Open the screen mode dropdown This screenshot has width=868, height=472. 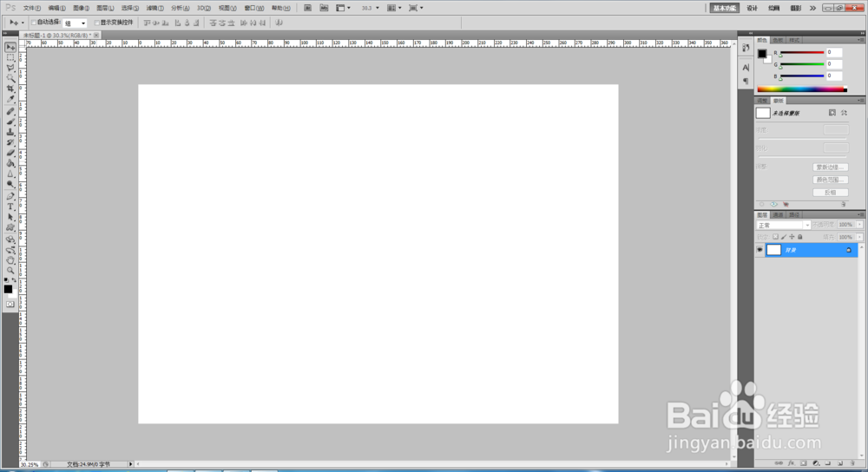coord(417,8)
